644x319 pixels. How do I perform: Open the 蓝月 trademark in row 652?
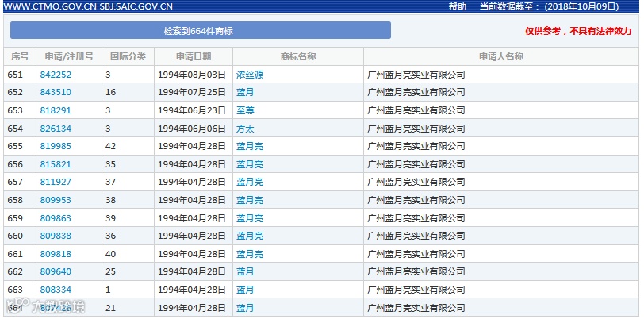(245, 93)
